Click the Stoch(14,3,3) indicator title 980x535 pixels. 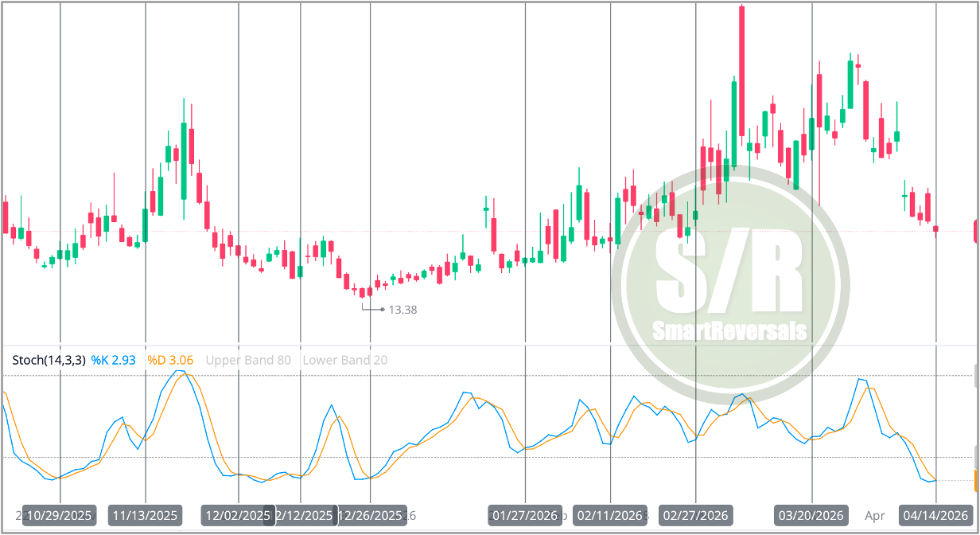49,360
